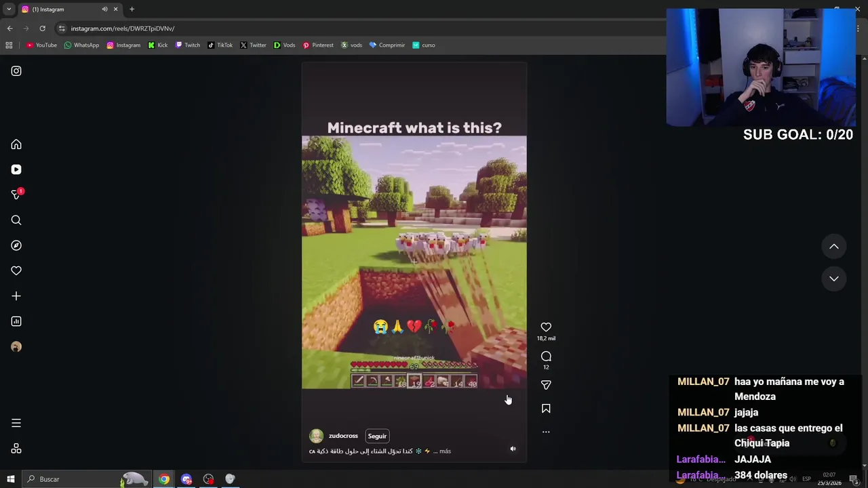Expand caption with 'más'
868x488 pixels.
[x=445, y=451]
